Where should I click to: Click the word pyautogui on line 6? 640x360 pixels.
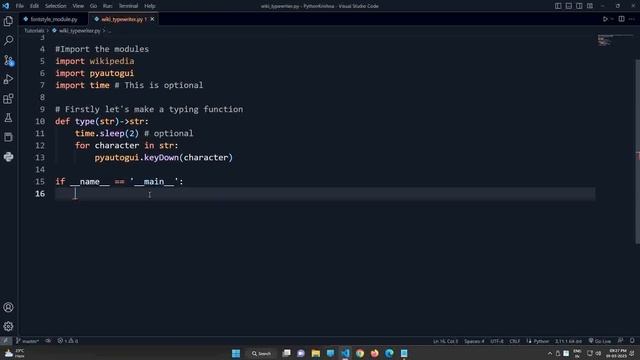click(x=112, y=73)
